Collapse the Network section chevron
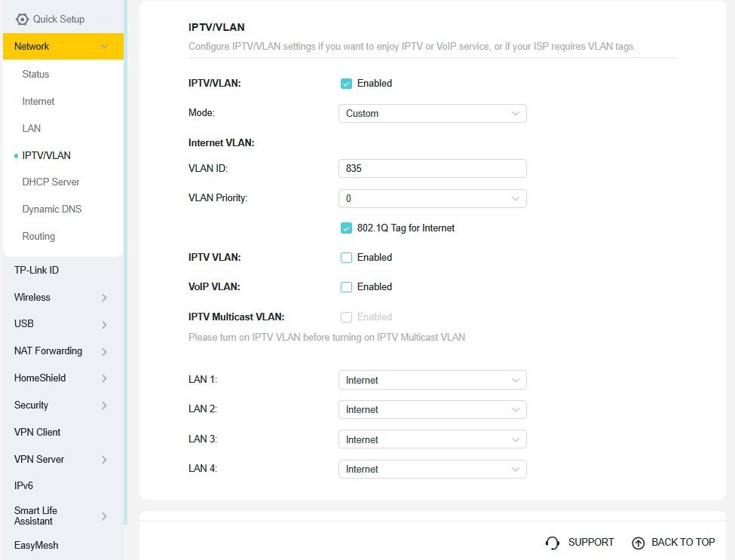This screenshot has width=735, height=560. pos(104,47)
